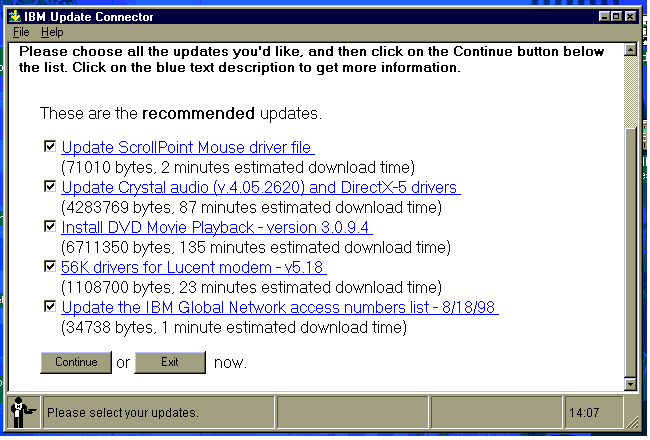Follow the Install DVD Movie Playback link
Screen dimensions: 650x440
point(216,228)
